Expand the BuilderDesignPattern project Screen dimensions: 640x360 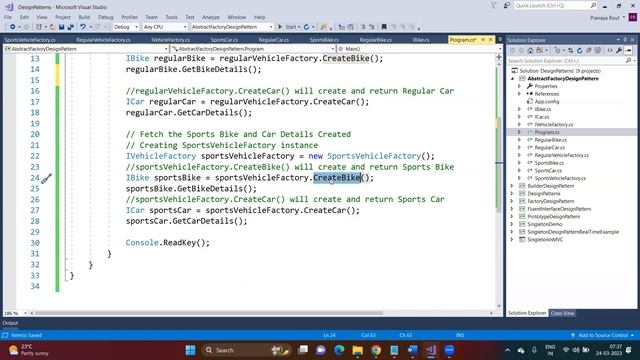click(512, 186)
